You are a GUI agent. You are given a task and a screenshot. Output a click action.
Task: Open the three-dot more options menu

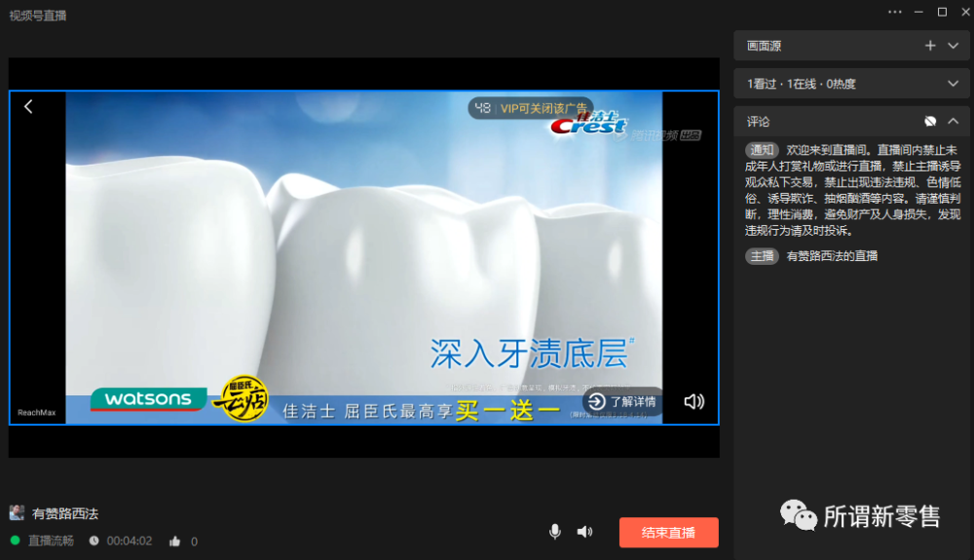(894, 12)
